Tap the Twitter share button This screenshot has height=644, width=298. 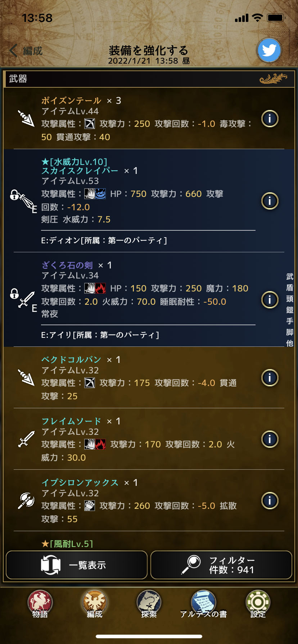[269, 50]
